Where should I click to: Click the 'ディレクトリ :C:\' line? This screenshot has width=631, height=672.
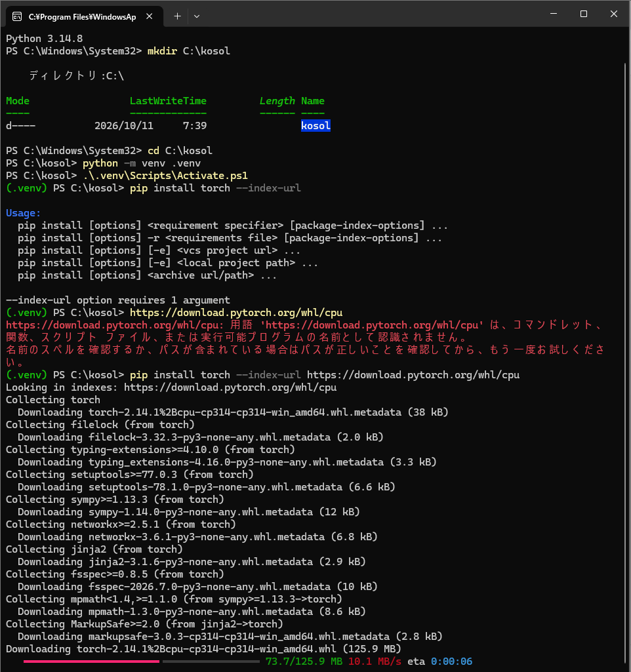77,76
